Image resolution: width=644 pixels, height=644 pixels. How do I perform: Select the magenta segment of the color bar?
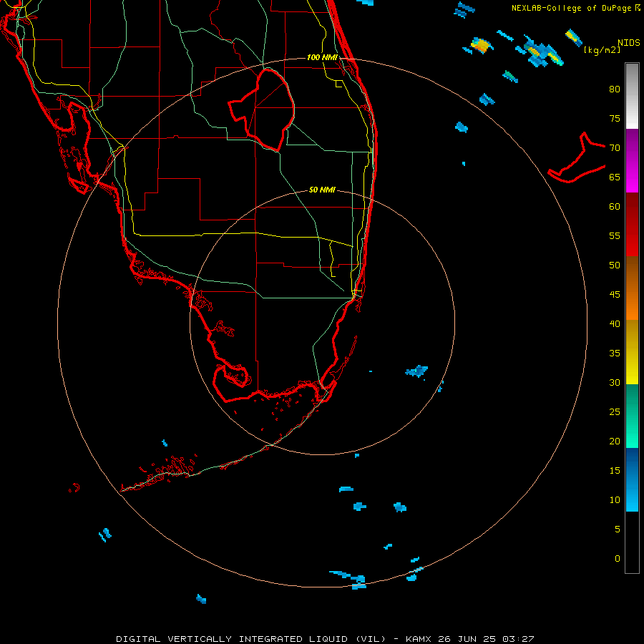click(632, 160)
